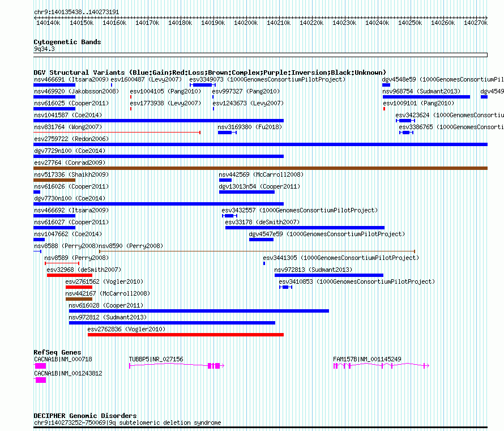Click nsv616027 (Cooper2011) label
Screen dimensions: 504x431
pos(71,222)
